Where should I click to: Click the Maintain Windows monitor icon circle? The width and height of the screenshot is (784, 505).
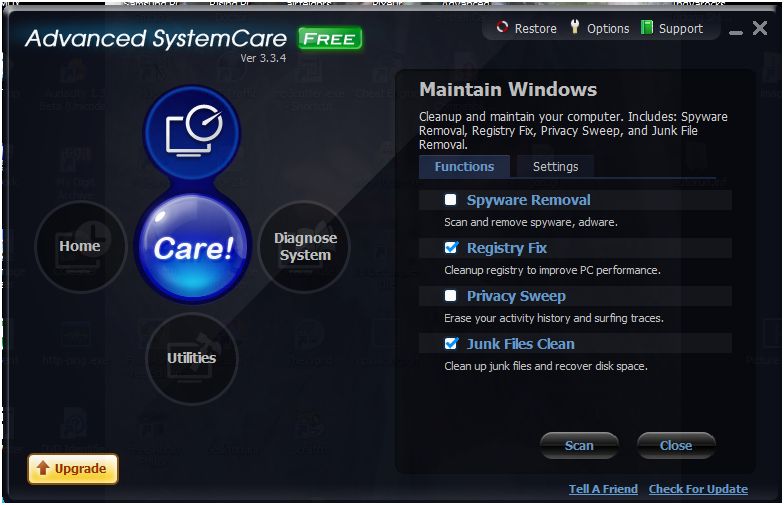(x=192, y=132)
